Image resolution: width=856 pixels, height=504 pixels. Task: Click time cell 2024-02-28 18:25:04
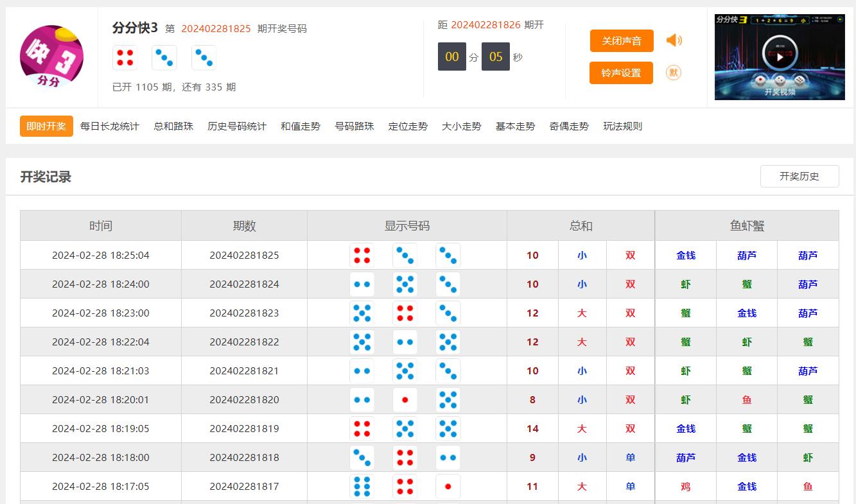[x=101, y=256]
